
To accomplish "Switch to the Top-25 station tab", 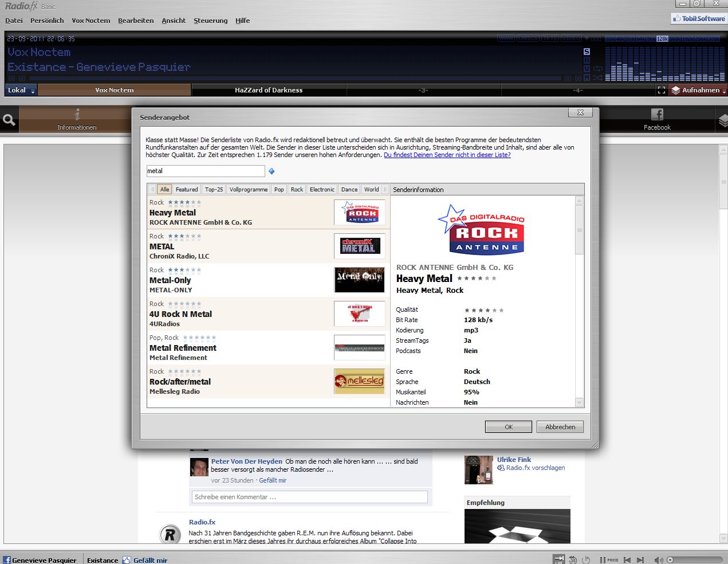I will coord(214,189).
